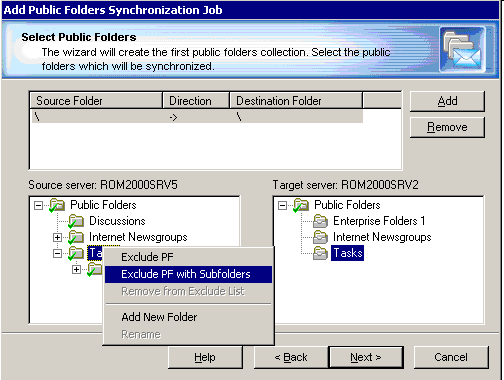Select the \ -> \ folder pair row
This screenshot has width=504, height=380.
click(x=197, y=117)
